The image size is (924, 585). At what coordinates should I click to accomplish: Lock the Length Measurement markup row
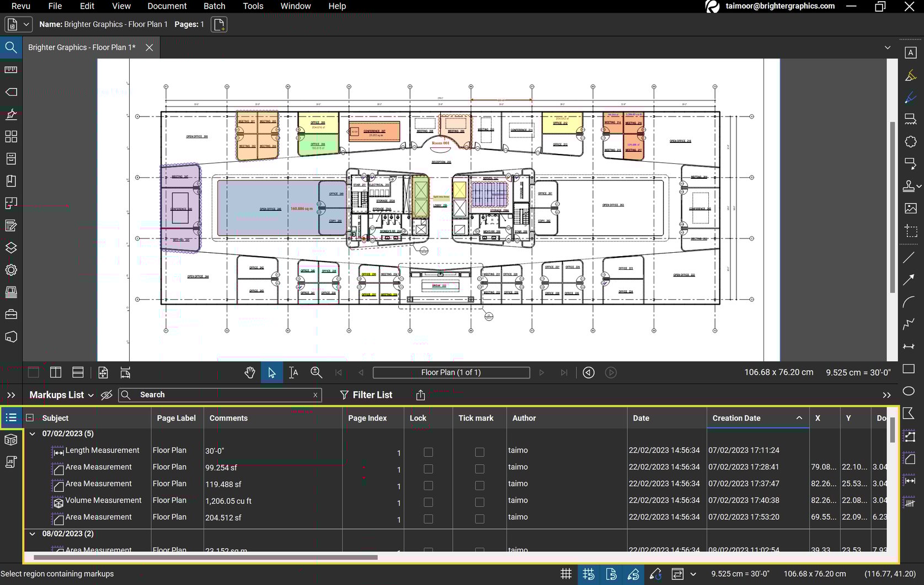click(428, 453)
